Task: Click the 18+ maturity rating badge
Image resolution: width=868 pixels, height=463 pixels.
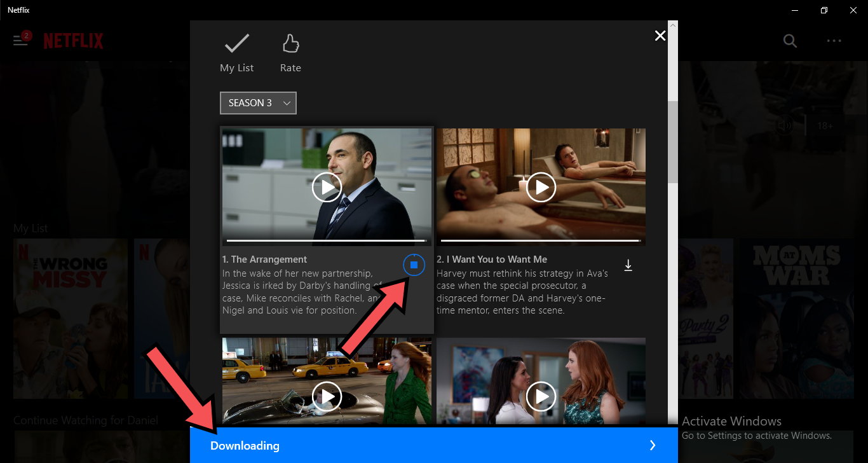Action: click(x=825, y=126)
